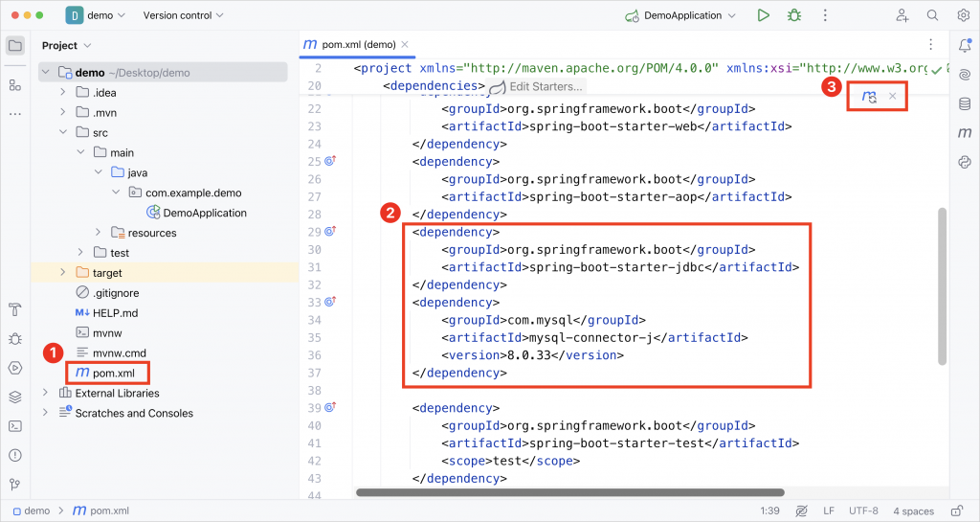Screen dimensions: 980x522
Task: Click the horizontal editor scrollbar thumb
Action: tap(570, 492)
